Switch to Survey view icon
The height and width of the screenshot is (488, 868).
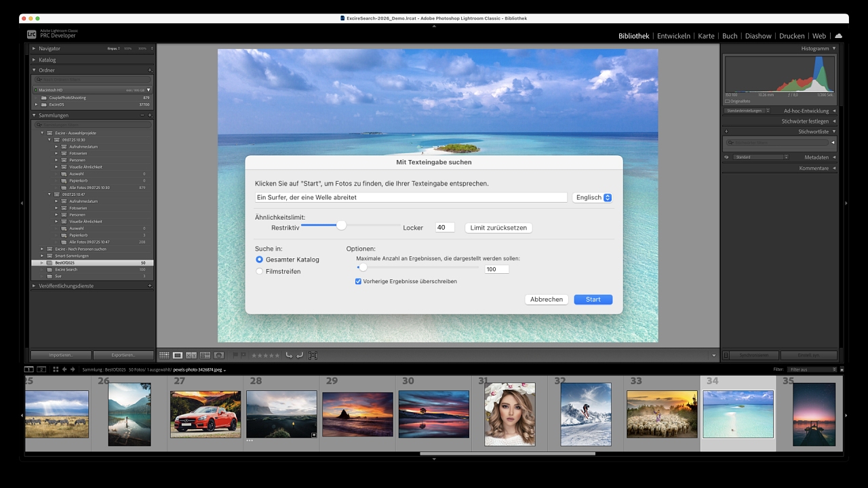205,355
